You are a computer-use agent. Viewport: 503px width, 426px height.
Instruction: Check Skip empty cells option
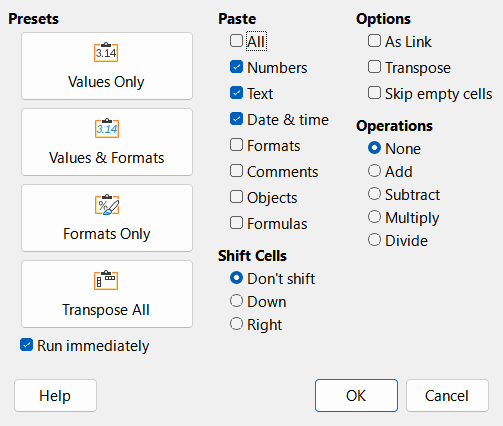pos(374,93)
